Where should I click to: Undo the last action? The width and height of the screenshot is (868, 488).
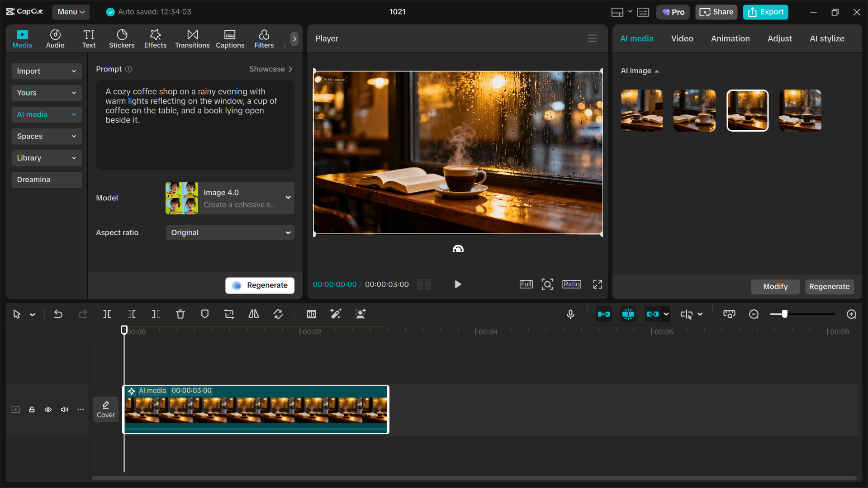tap(58, 314)
